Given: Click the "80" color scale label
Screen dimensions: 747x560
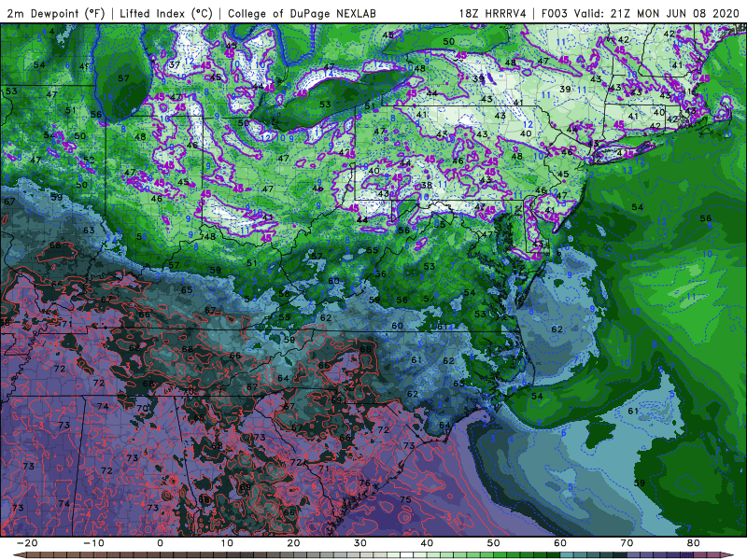Looking at the screenshot, I should point(694,543).
